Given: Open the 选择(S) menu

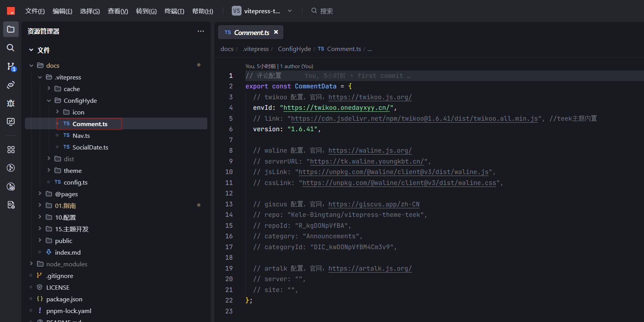Looking at the screenshot, I should pos(90,11).
